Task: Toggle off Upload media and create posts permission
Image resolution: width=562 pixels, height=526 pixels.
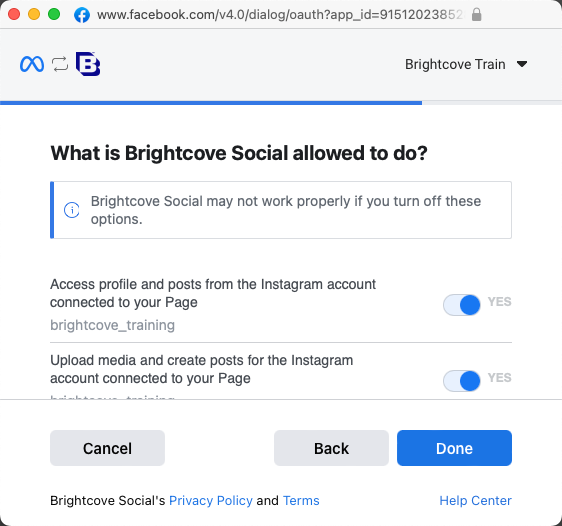Action: 462,381
